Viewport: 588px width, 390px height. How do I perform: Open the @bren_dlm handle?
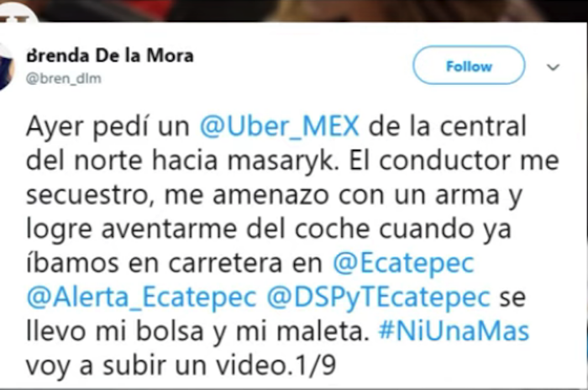(64, 78)
